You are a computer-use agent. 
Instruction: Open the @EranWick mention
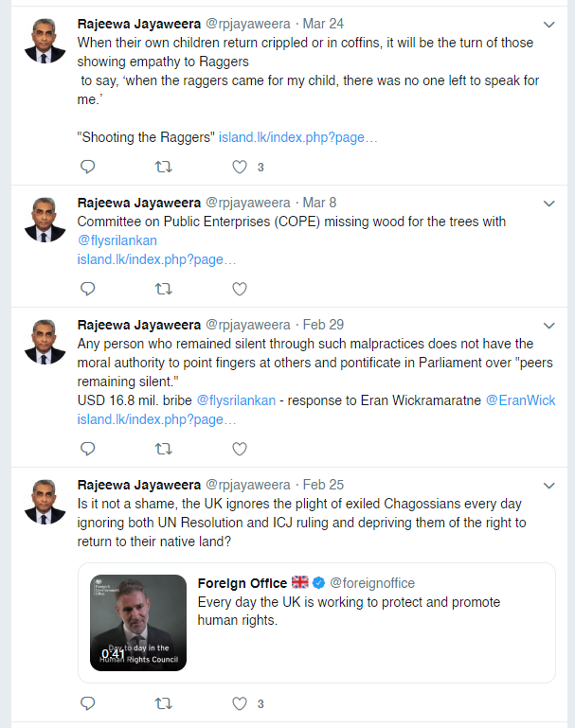tap(520, 400)
